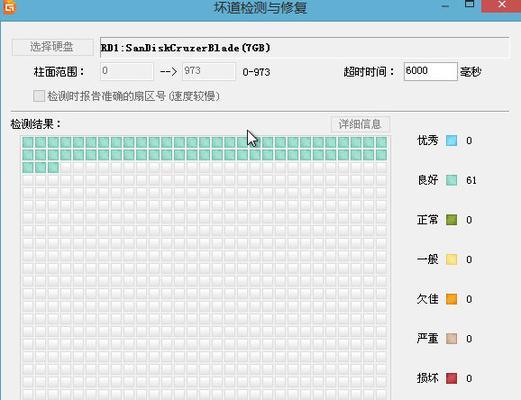Close the 坏道检测与修复 dialog

click(501, 5)
